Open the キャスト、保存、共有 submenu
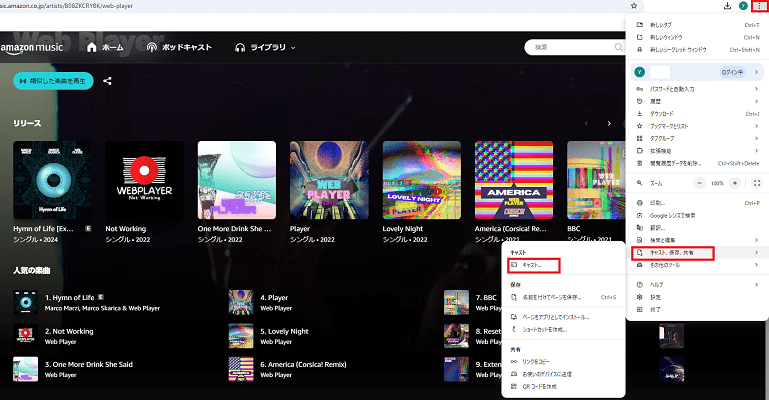This screenshot has width=769, height=400. pyautogui.click(x=697, y=253)
